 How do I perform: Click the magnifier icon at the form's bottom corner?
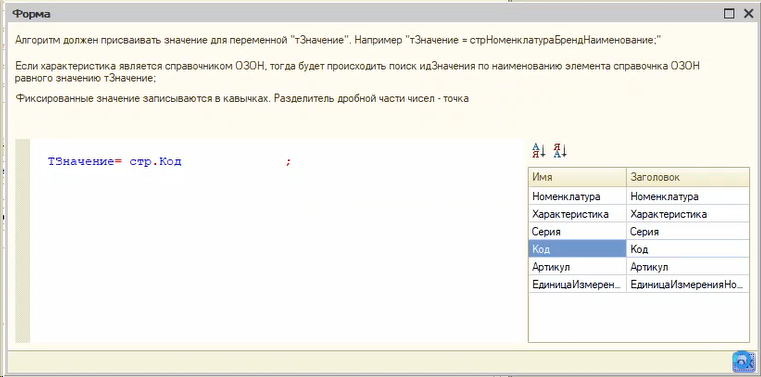tap(743, 361)
